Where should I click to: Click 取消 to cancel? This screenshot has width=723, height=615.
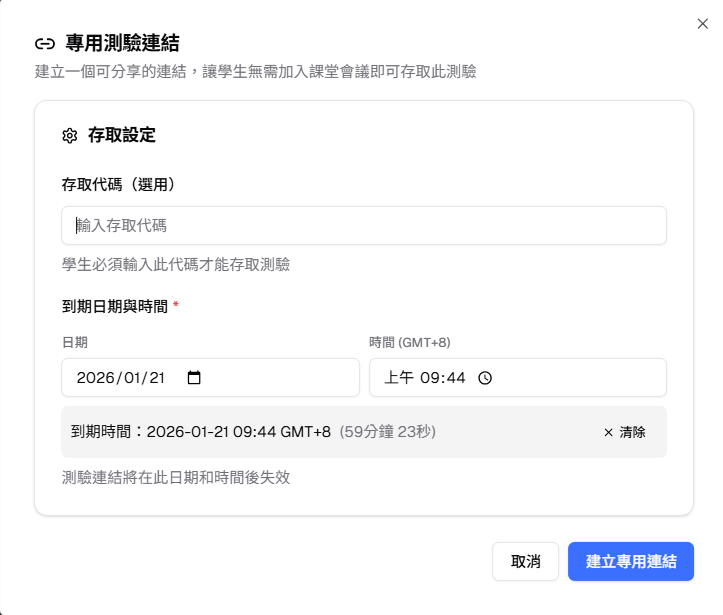point(525,561)
